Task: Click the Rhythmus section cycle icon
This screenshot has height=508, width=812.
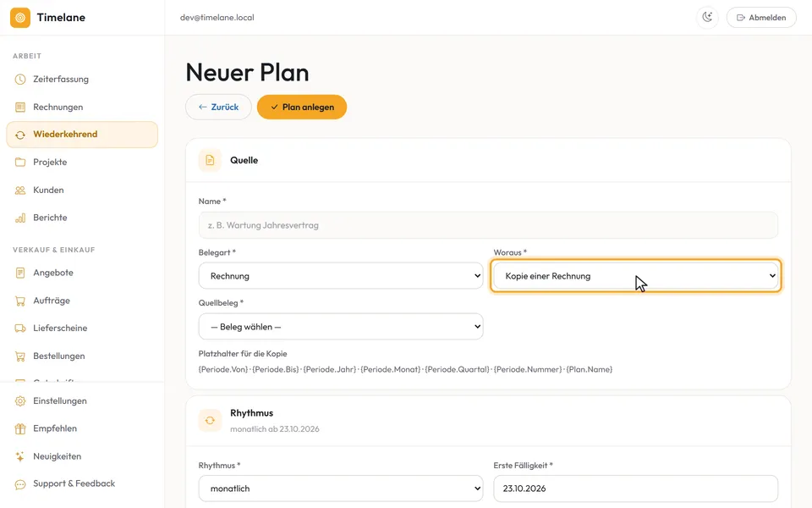Action: click(x=210, y=421)
